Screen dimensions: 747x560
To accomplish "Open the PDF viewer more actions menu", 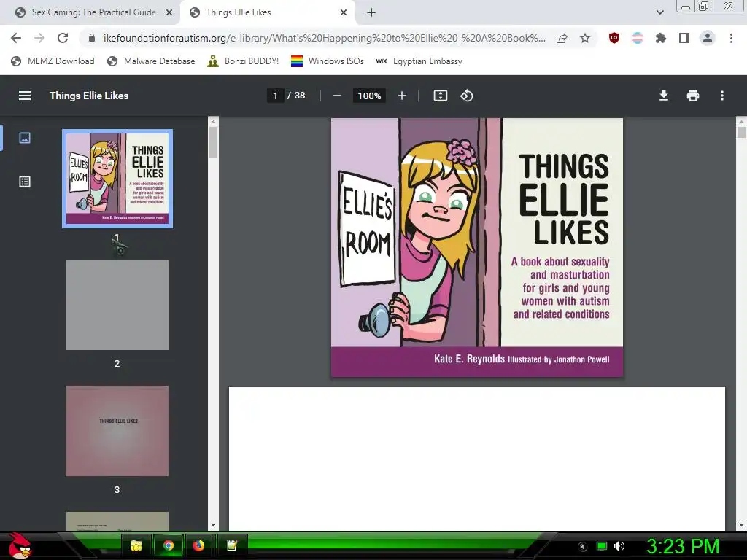I will click(721, 96).
